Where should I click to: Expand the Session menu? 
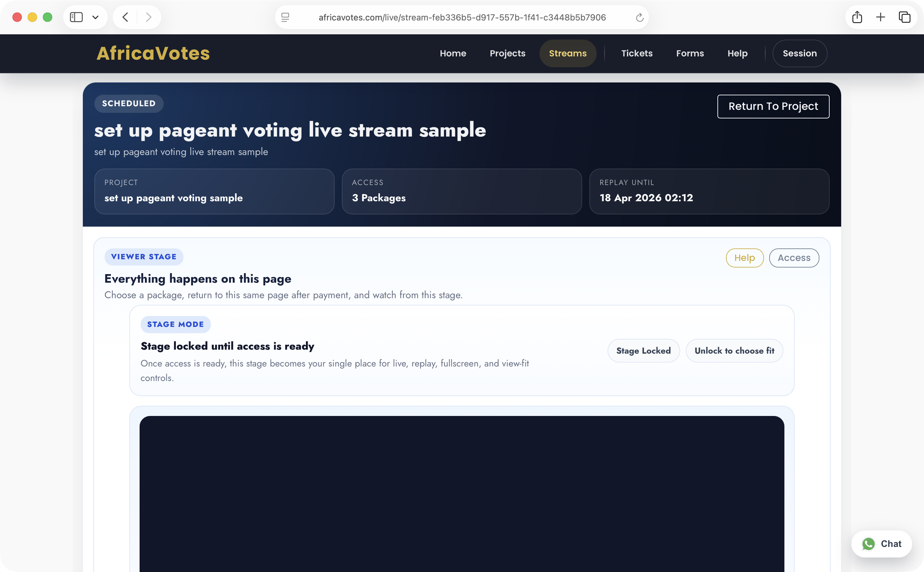[x=799, y=53]
